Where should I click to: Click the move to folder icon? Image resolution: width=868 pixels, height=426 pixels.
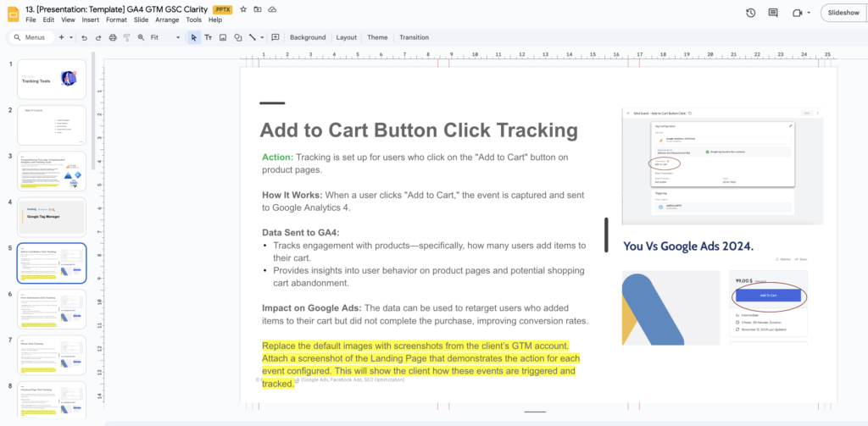257,9
